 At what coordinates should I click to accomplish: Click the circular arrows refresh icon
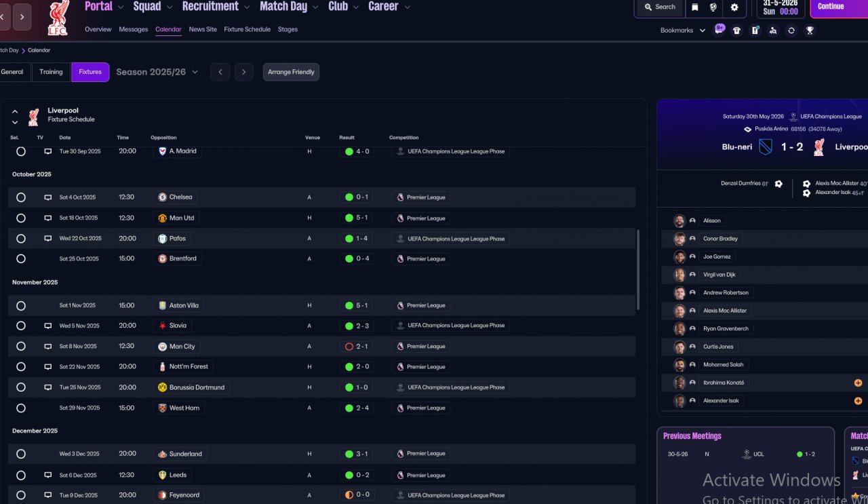pyautogui.click(x=791, y=31)
